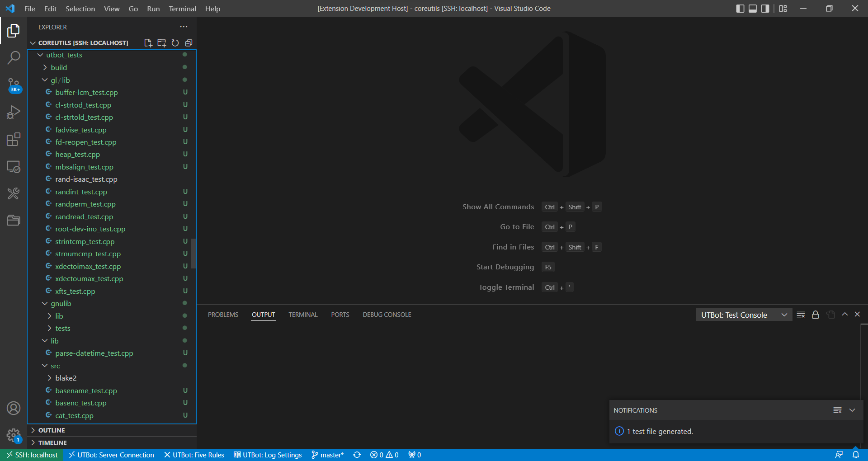The height and width of the screenshot is (461, 868).
Task: Switch to the DEBUG CONSOLE tab
Action: 387,315
